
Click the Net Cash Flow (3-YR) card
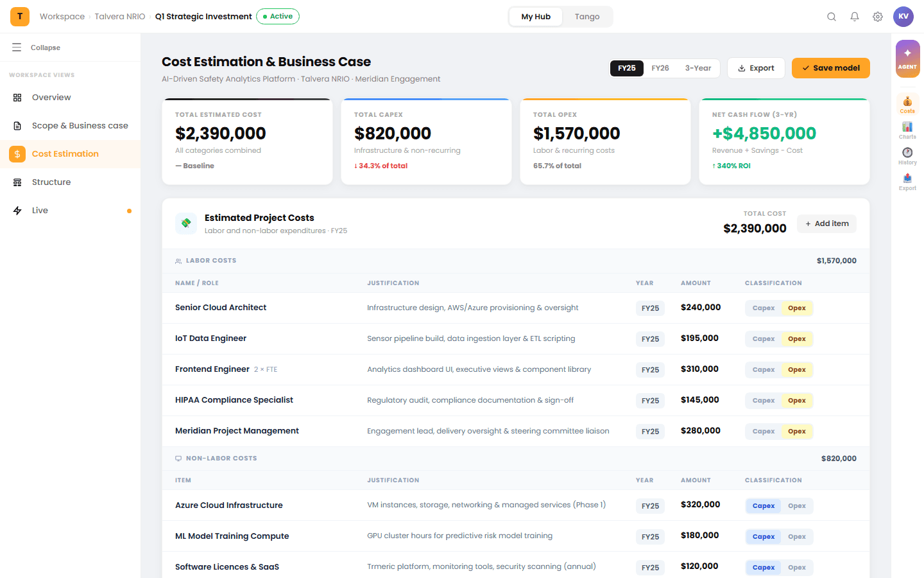[784, 141]
